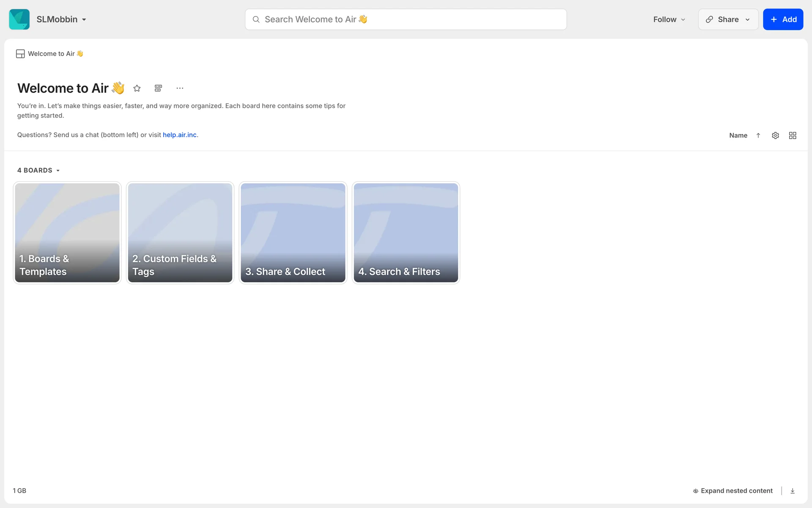Open the three-dot more options menu
Viewport: 812px width, 508px height.
pos(180,88)
